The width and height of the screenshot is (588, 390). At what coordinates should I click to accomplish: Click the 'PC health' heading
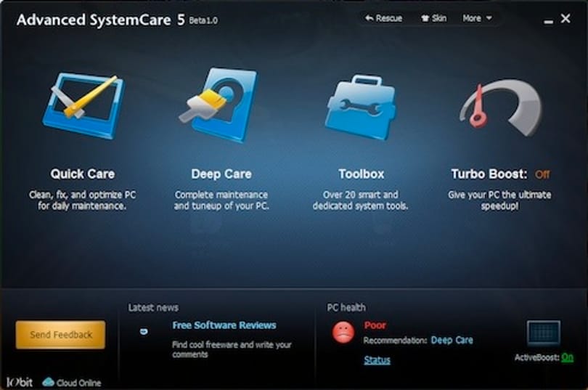346,307
